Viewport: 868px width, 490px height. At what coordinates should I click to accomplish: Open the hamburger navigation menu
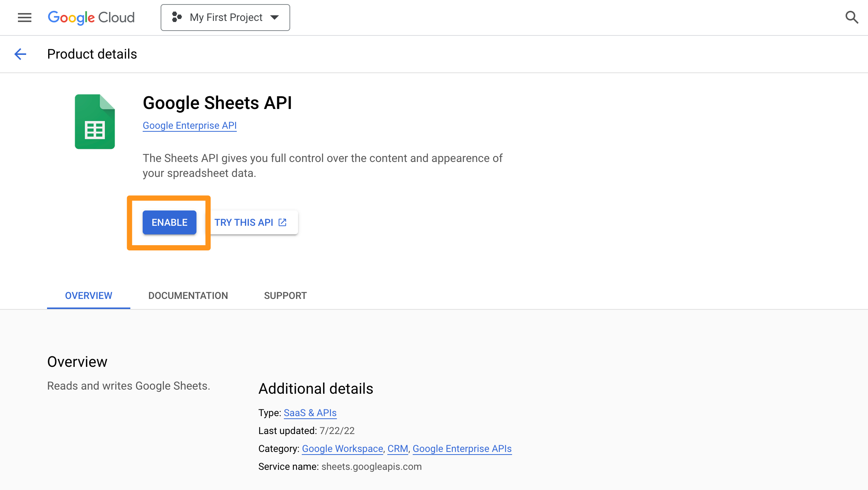point(25,18)
